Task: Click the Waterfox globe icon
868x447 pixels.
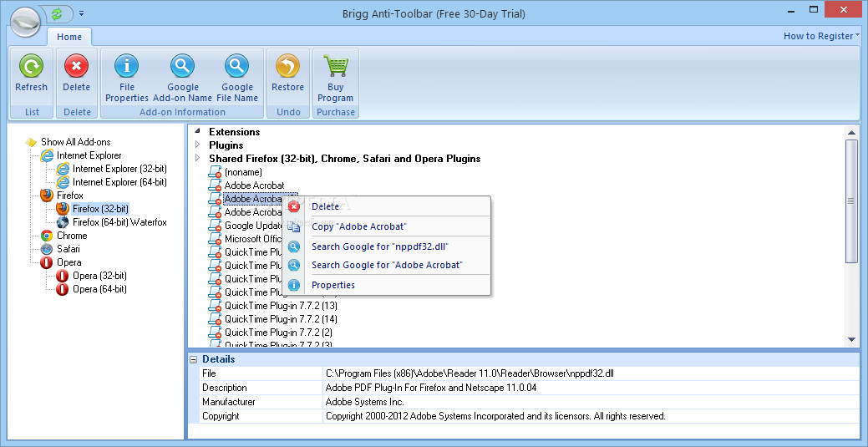Action: point(63,222)
